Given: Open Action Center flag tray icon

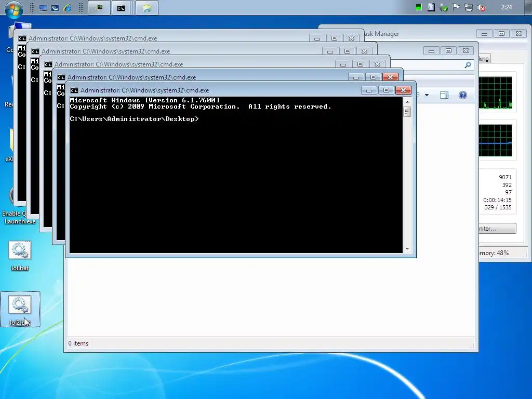Looking at the screenshot, I should 456,7.
